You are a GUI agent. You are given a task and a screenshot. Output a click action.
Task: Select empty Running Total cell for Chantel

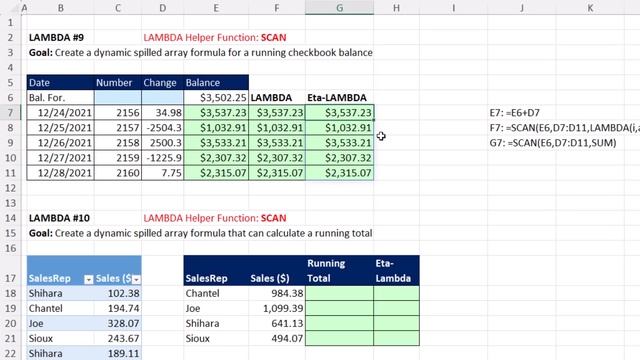point(339,293)
